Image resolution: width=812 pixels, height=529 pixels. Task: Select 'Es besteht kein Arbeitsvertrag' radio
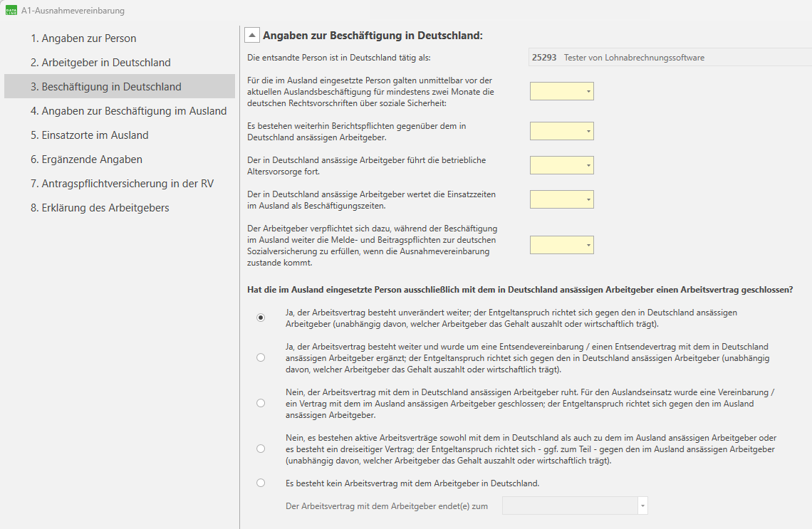(261, 483)
